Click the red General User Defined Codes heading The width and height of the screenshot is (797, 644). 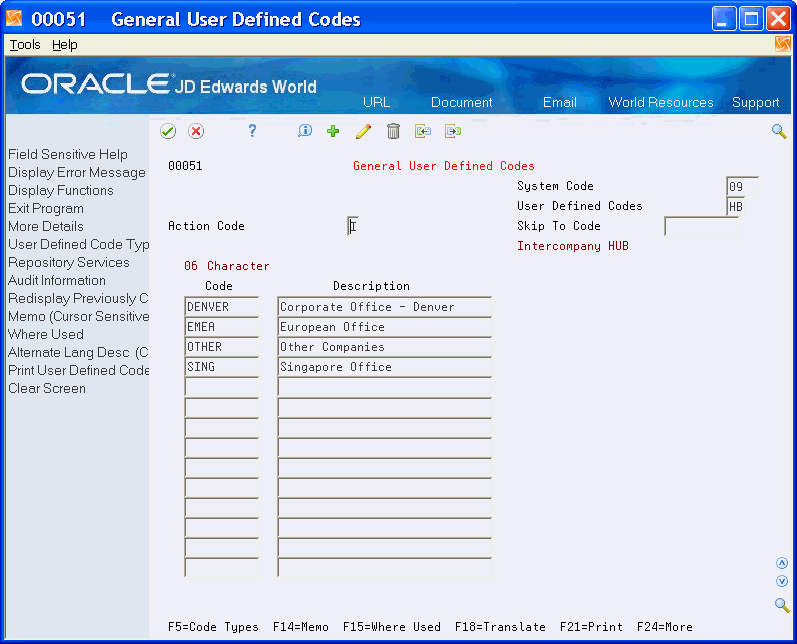point(444,166)
